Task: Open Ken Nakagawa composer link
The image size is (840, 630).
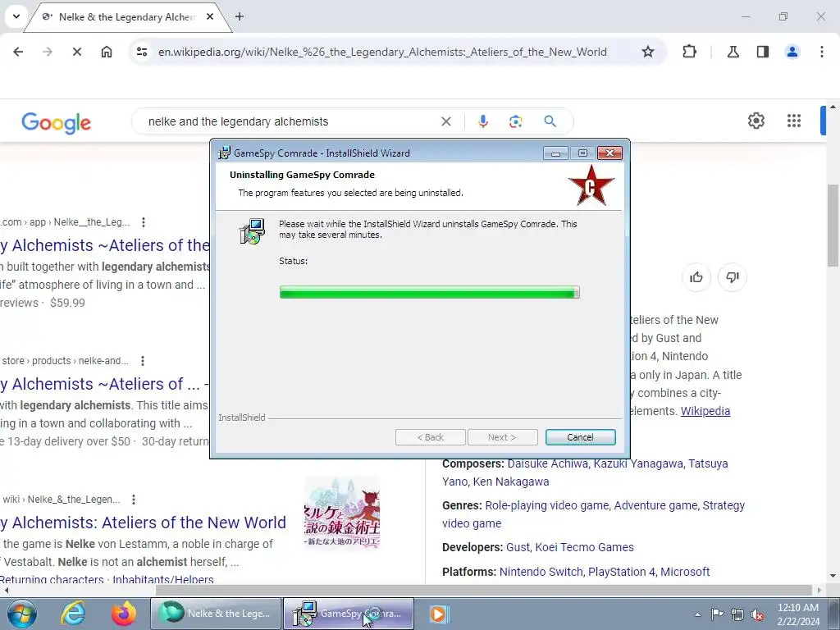Action: pyautogui.click(x=511, y=482)
